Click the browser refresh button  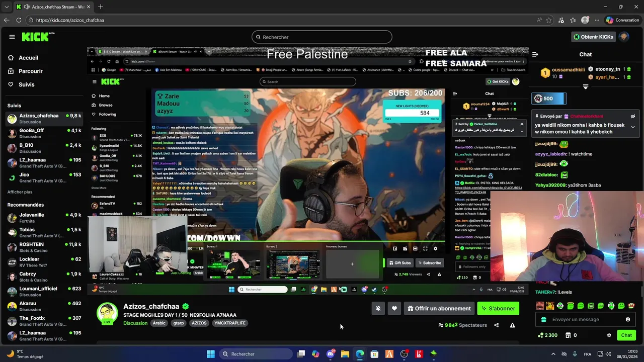click(x=19, y=20)
